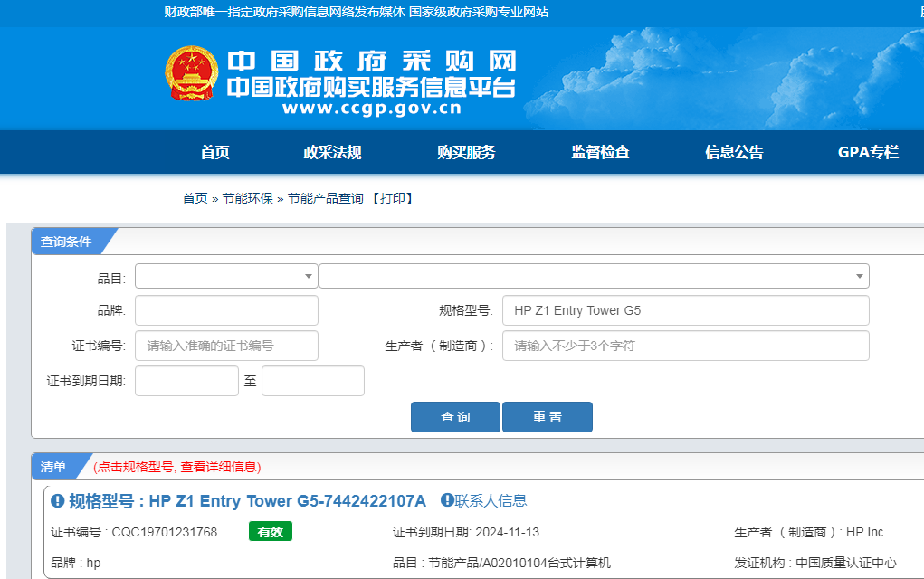Image resolution: width=924 pixels, height=579 pixels.
Task: Click the 查询条件 panel tab
Action: point(66,242)
